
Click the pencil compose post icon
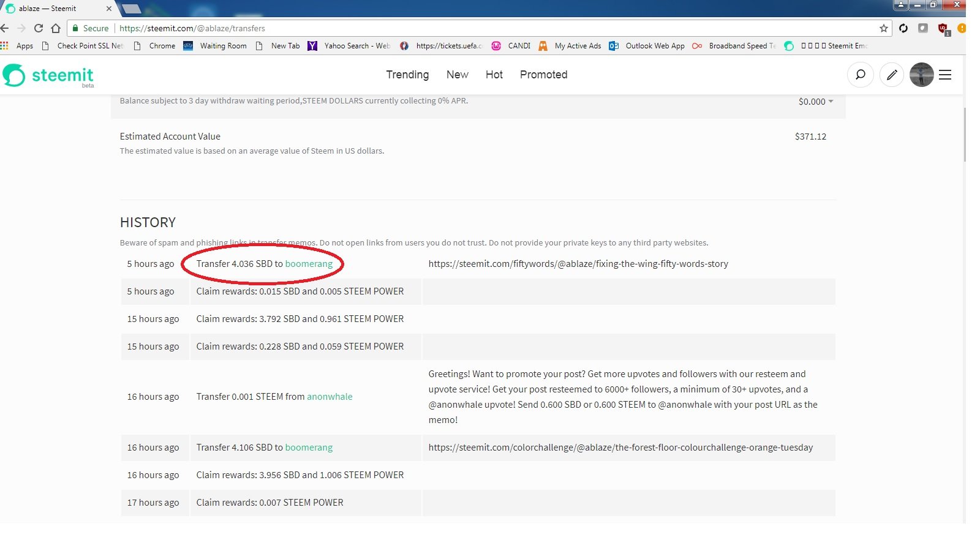point(892,75)
